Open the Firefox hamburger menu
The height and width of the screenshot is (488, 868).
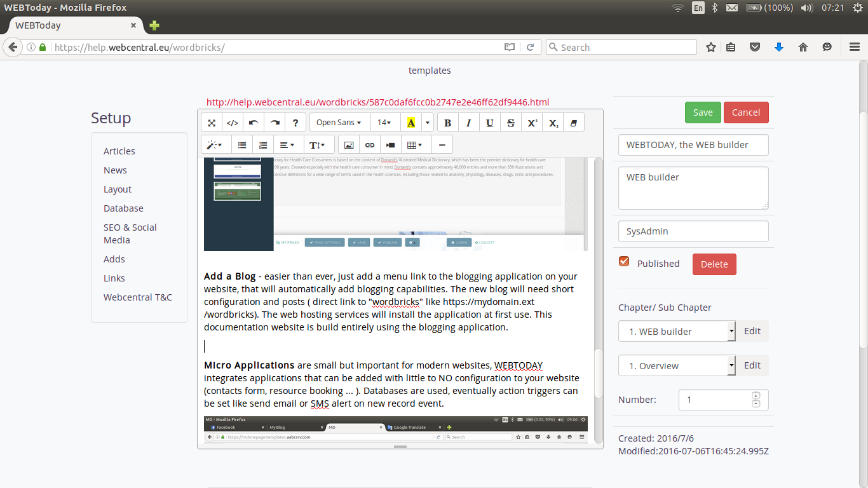(855, 47)
